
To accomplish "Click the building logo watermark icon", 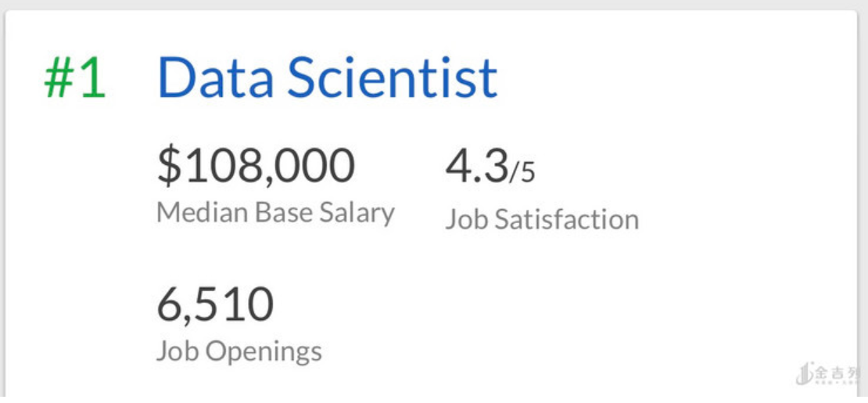I will tap(804, 375).
